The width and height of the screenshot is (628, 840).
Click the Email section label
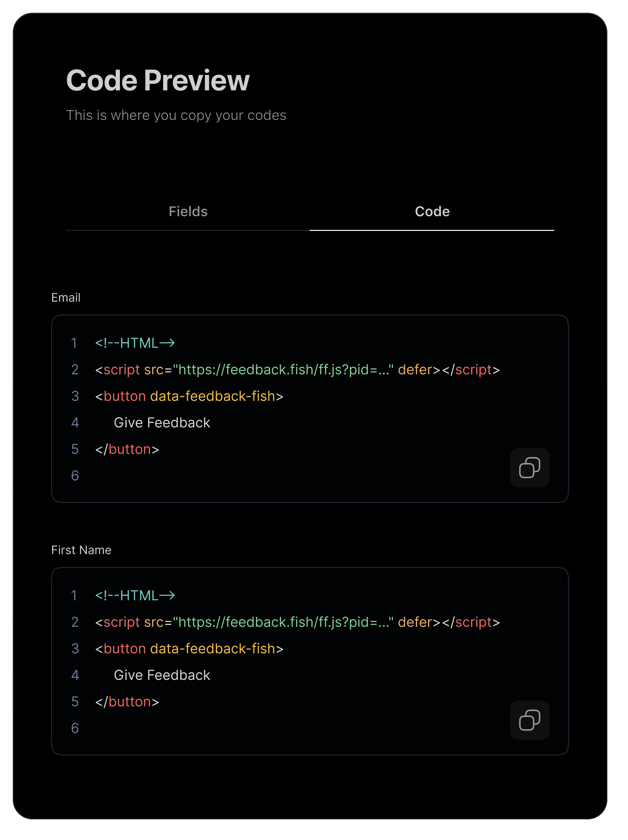pyautogui.click(x=66, y=297)
